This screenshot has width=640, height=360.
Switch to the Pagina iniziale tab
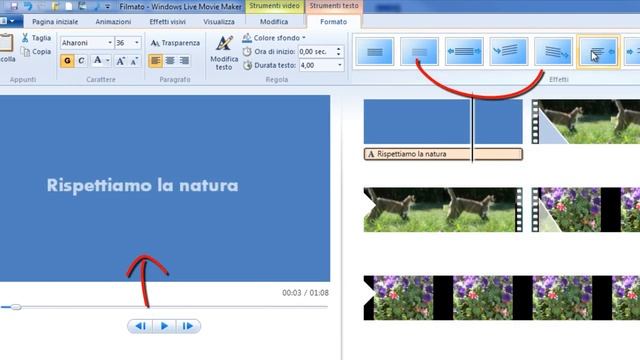[55, 22]
